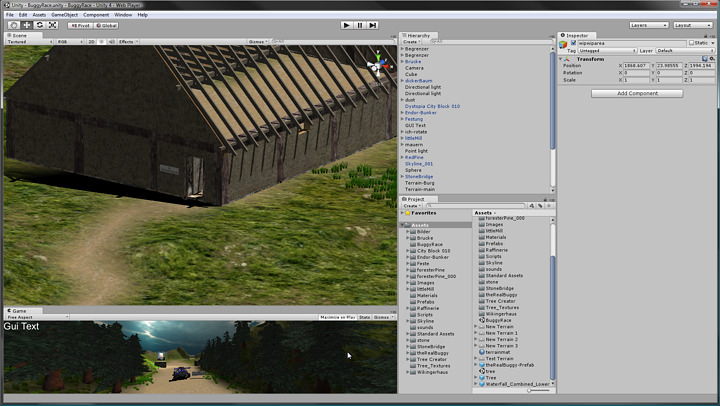Click the scene orientation gizmo
The image size is (720, 406).
pyautogui.click(x=378, y=65)
